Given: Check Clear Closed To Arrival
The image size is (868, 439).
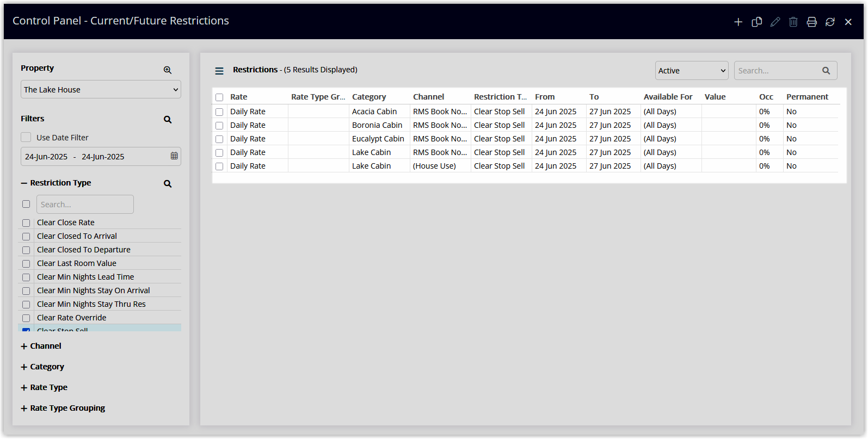Looking at the screenshot, I should (x=26, y=237).
